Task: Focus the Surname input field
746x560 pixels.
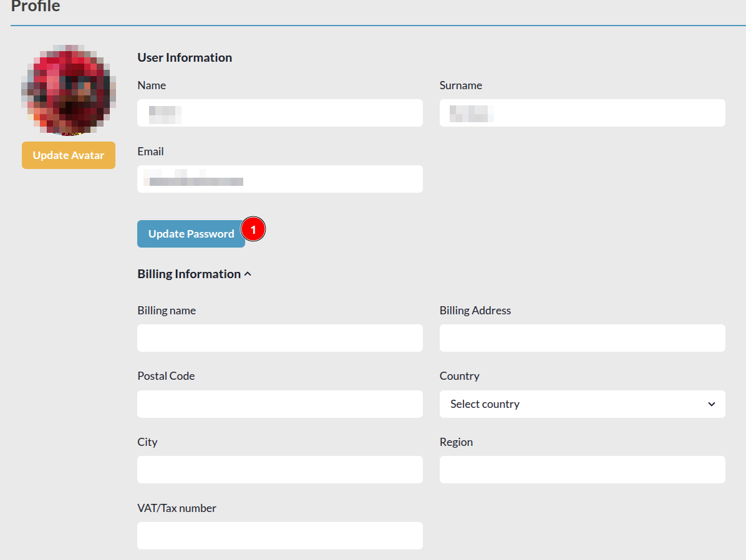Action: coord(583,113)
